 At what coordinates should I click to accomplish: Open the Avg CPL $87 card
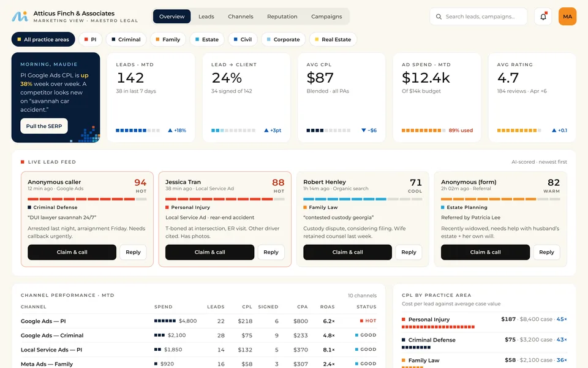(x=341, y=98)
